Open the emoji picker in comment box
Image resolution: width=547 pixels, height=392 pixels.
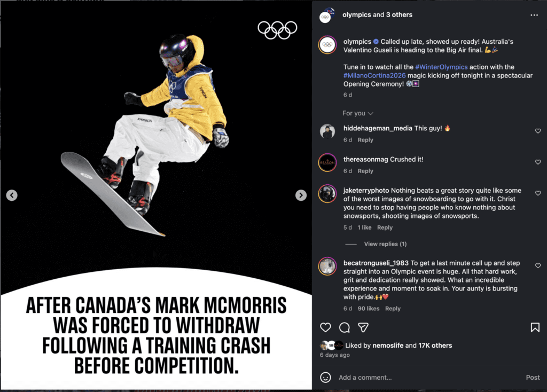click(325, 378)
